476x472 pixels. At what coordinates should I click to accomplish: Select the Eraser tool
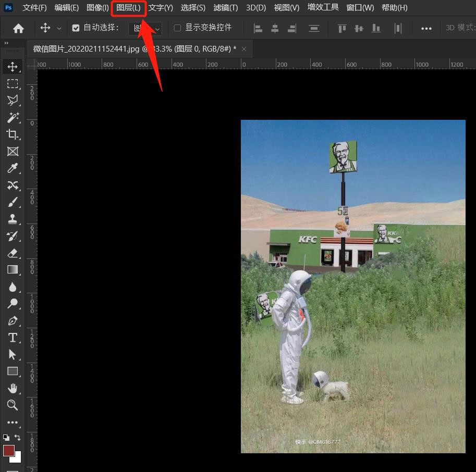coord(13,253)
